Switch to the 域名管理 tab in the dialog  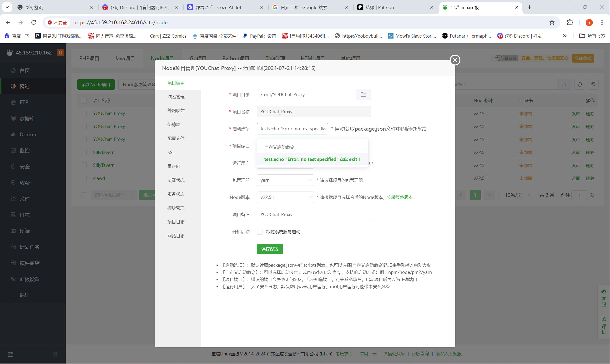176,96
